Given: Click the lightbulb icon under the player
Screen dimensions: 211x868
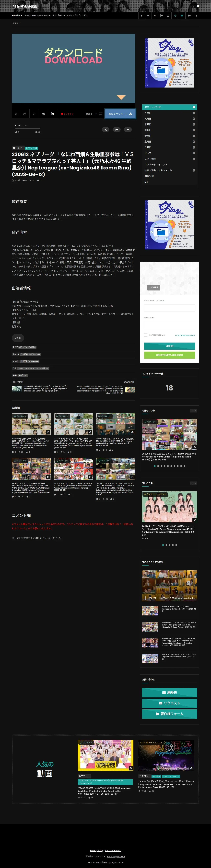Looking at the screenshot, I should click(x=16, y=114).
